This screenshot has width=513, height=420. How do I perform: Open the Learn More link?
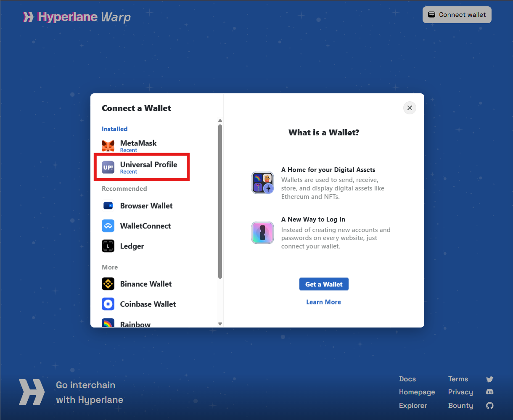[x=324, y=302]
